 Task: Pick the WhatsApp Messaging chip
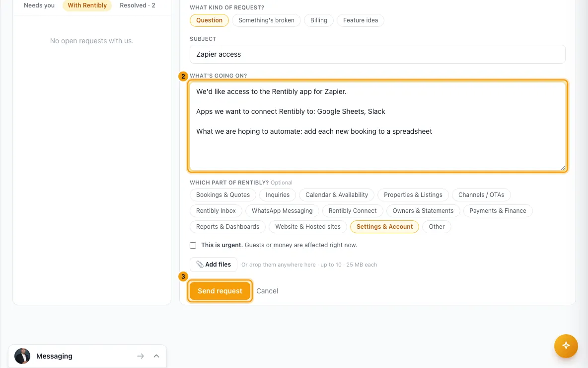tap(282, 211)
